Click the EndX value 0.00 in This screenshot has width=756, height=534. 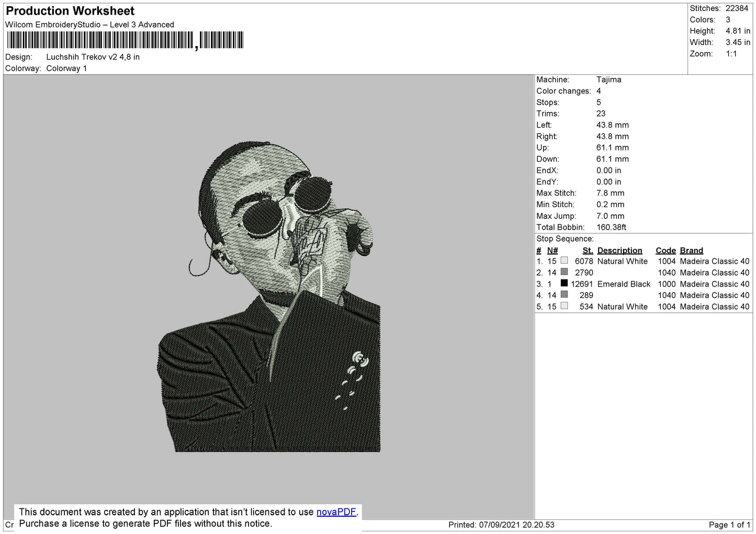[609, 171]
